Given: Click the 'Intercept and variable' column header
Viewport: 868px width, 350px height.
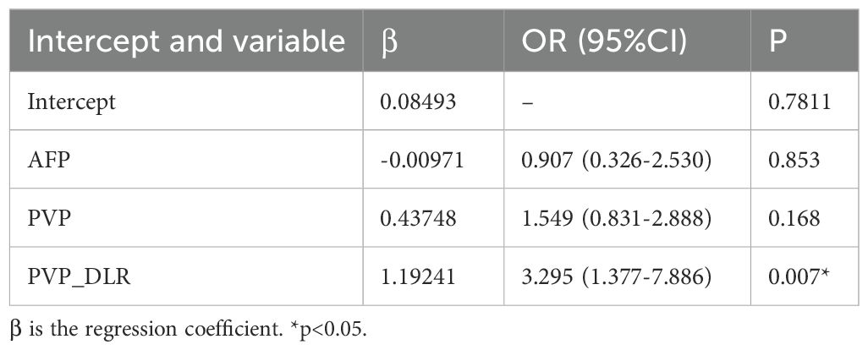Looking at the screenshot, I should (x=186, y=41).
